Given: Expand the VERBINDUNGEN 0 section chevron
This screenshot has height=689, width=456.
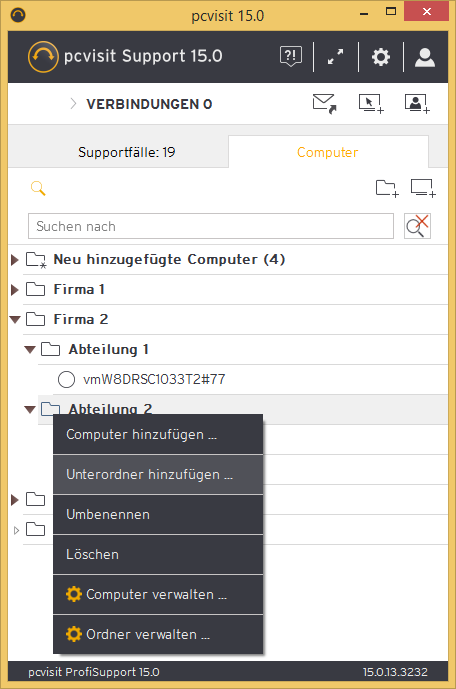Looking at the screenshot, I should coord(73,104).
